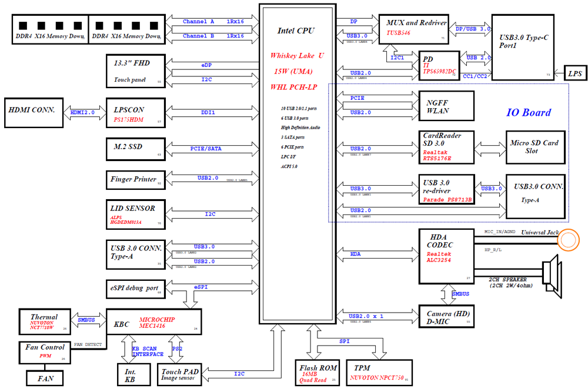This screenshot has height=389, width=588.
Task: Click the 'TUSB546' part number
Action: [x=398, y=32]
